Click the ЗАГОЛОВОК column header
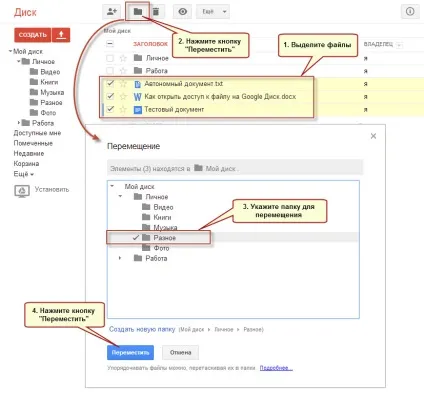Image resolution: width=424 pixels, height=398 pixels. 150,44
